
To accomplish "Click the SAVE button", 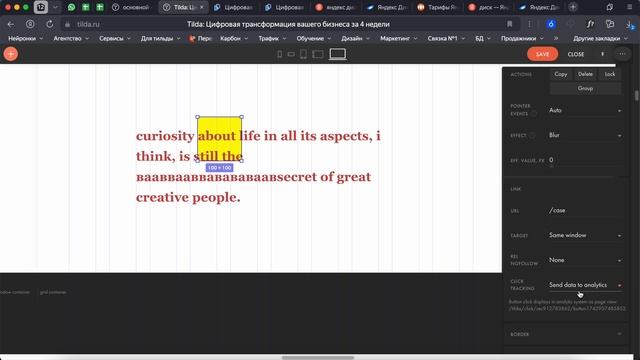I will pyautogui.click(x=542, y=54).
